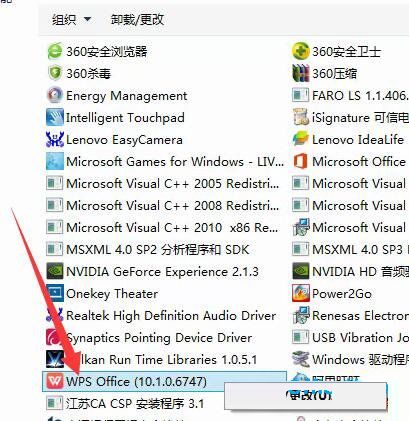Screen dimensions: 409x421
Task: Select the 360安全浏览器 icon
Action: pos(54,51)
